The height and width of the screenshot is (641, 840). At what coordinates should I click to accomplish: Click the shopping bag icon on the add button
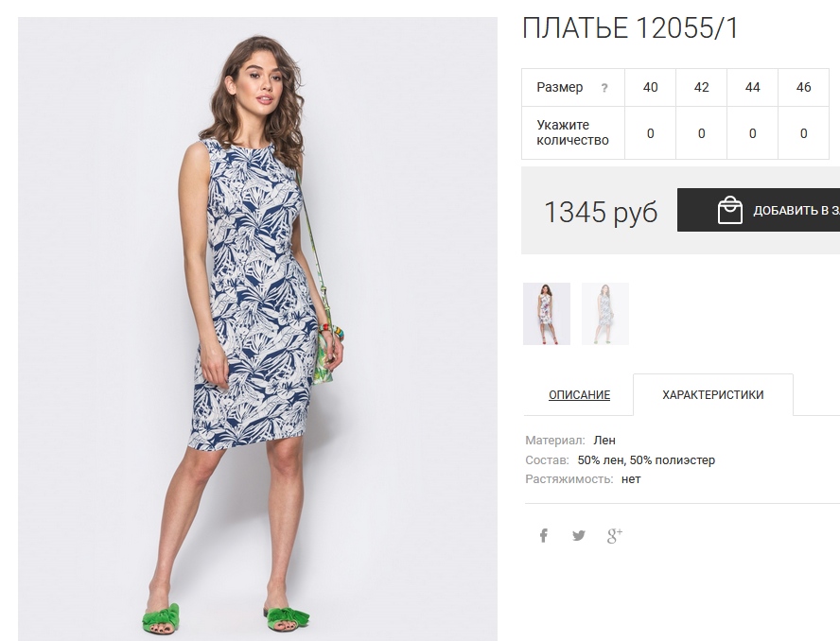click(729, 210)
